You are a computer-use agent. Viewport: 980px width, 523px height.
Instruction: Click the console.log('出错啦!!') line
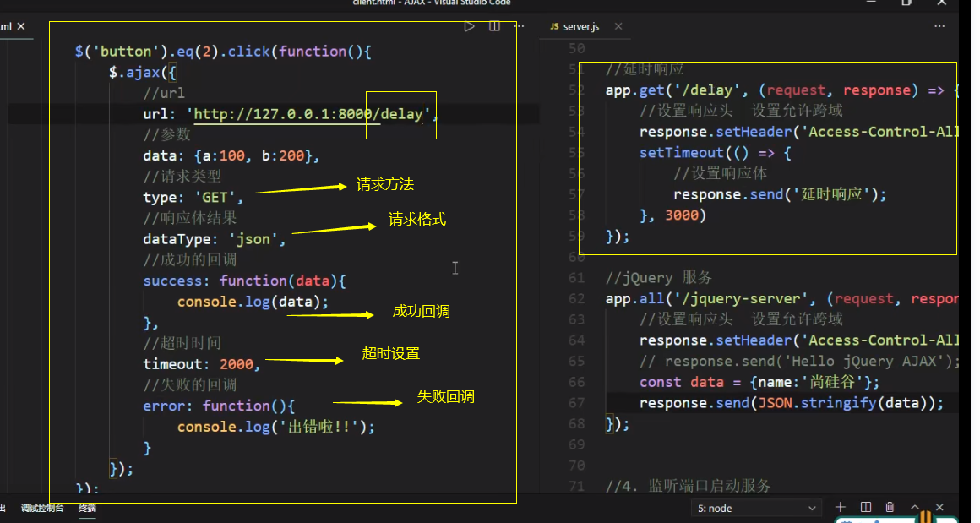point(275,427)
